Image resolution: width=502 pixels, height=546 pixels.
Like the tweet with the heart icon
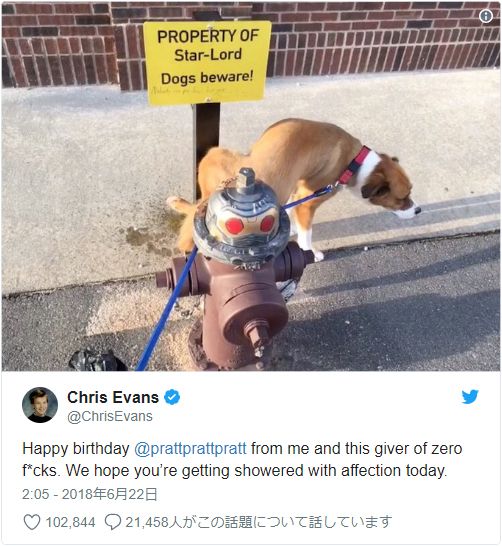(32, 522)
